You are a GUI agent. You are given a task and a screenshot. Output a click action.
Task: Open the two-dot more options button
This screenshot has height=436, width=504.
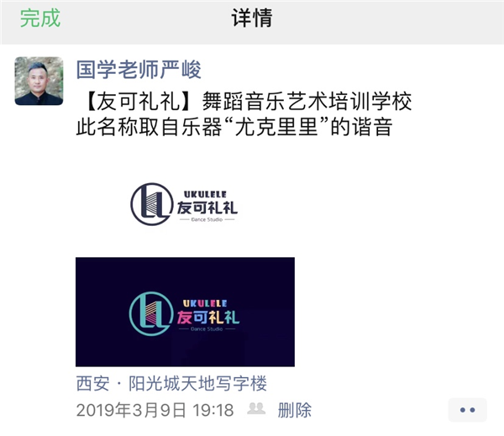point(467,410)
